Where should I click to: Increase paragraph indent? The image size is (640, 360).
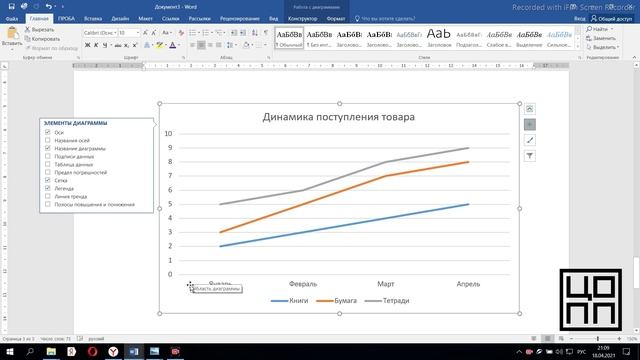click(x=243, y=33)
